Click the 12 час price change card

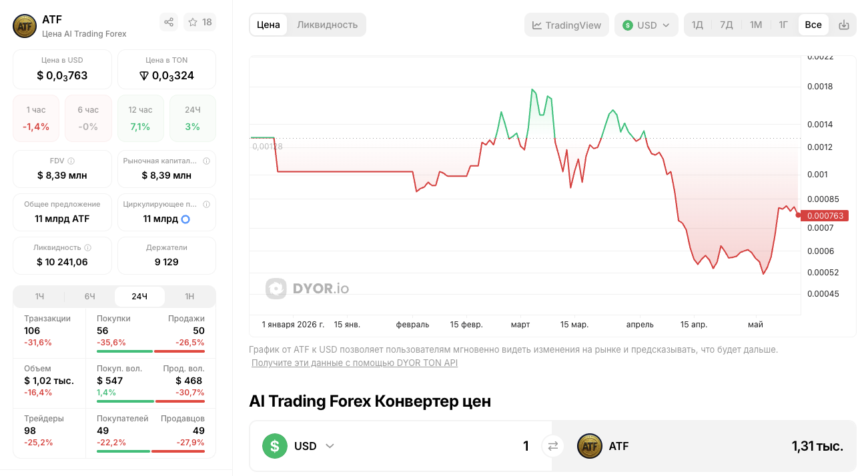click(x=140, y=118)
